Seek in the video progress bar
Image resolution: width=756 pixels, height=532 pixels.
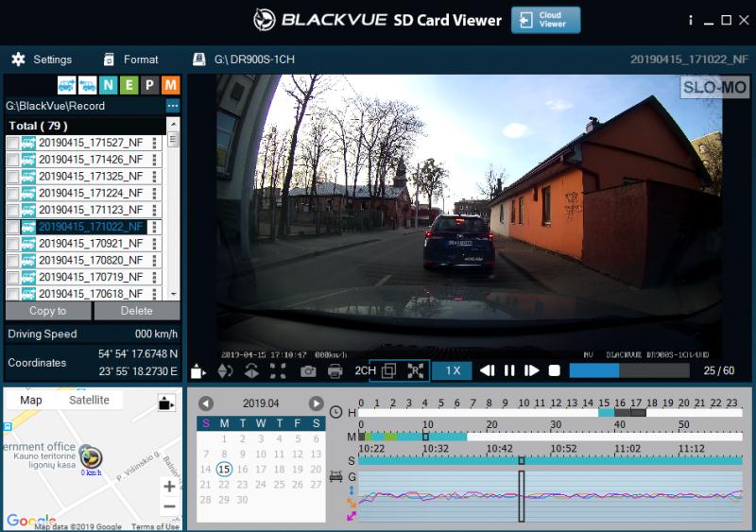click(x=629, y=371)
